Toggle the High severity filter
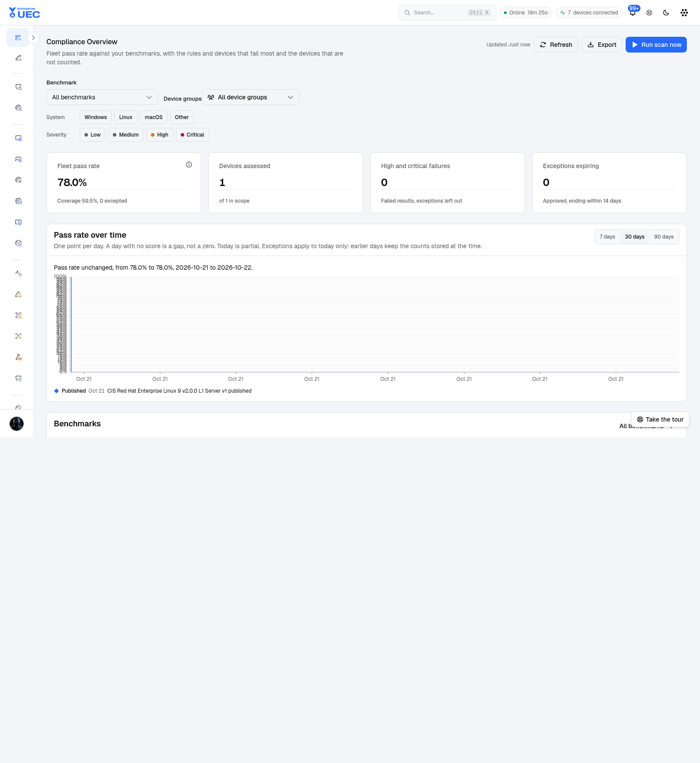Viewport: 700px width, 763px height. (x=159, y=135)
